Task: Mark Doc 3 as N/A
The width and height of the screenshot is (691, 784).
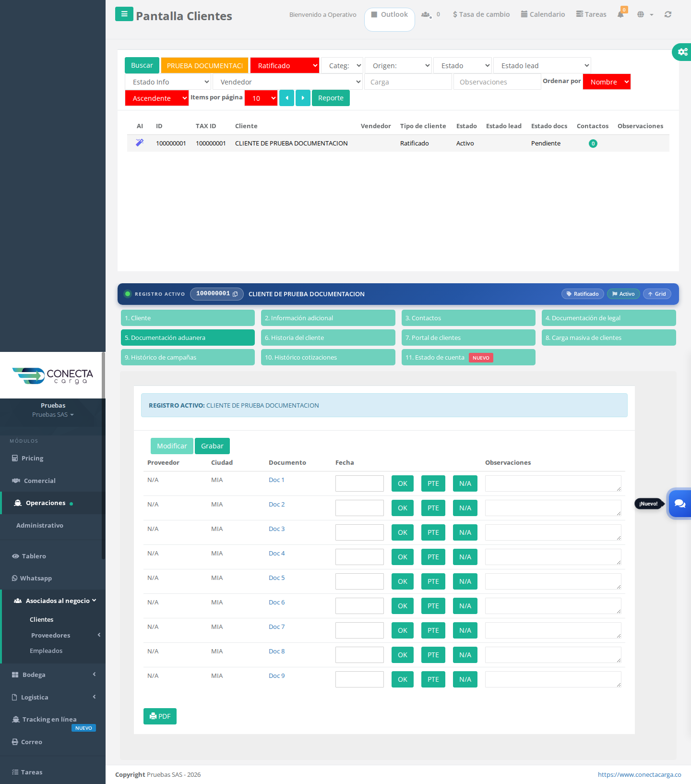Action: pyautogui.click(x=465, y=532)
